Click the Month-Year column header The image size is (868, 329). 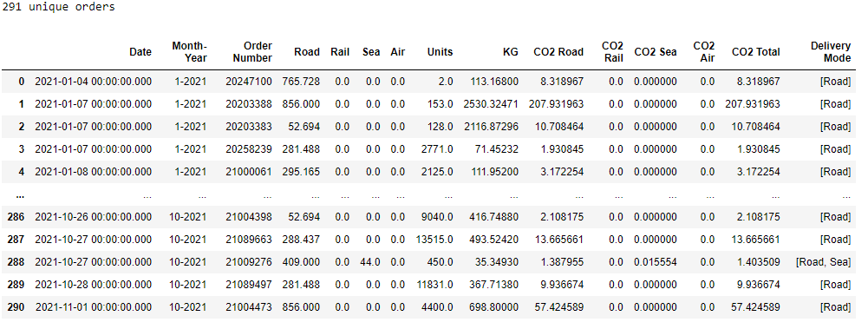pyautogui.click(x=189, y=52)
